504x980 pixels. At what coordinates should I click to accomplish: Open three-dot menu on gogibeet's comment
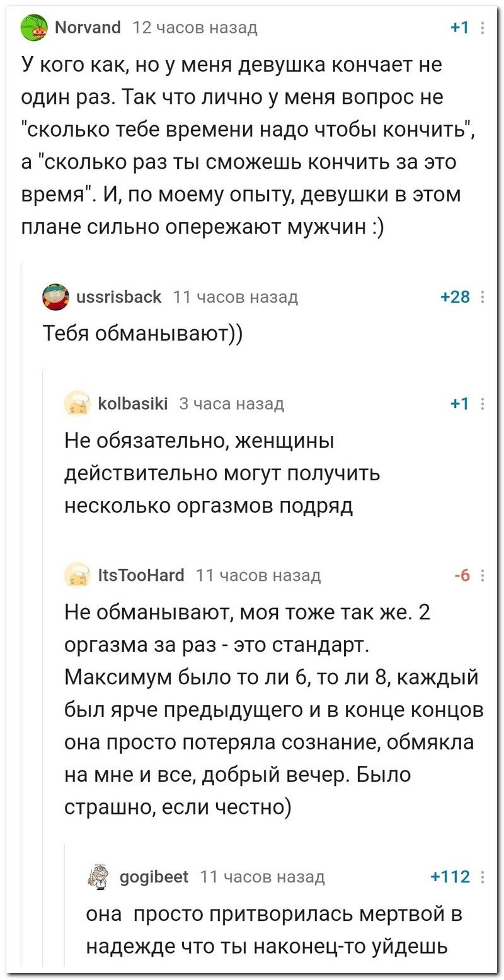coord(483,877)
